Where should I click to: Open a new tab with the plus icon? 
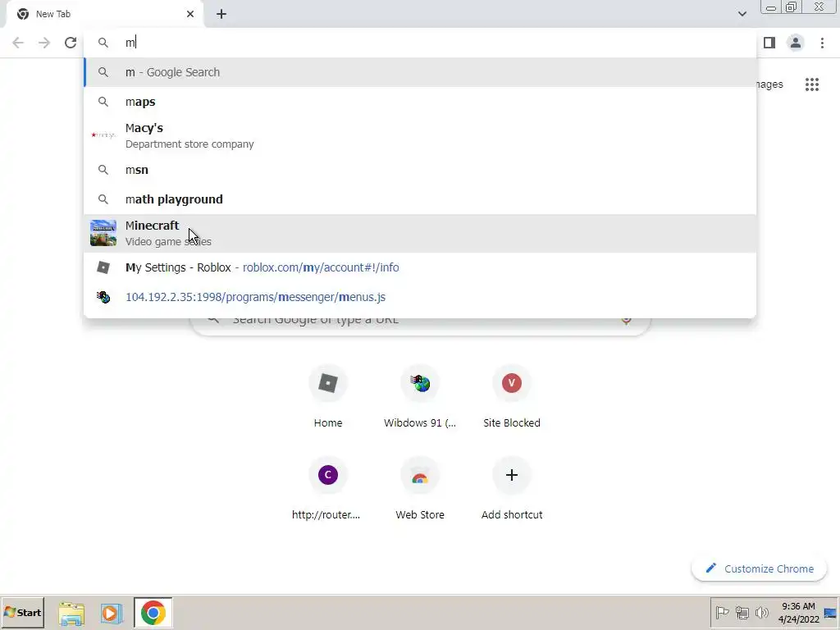(x=221, y=14)
